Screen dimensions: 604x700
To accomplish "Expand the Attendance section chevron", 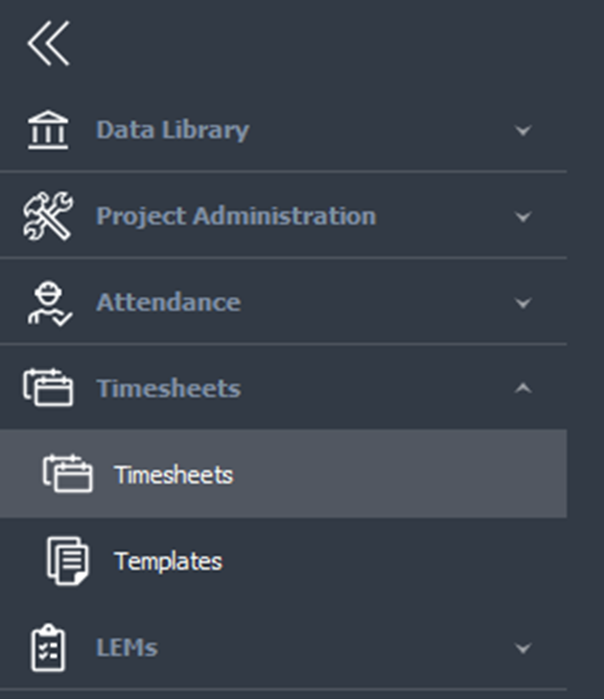I will pos(523,303).
